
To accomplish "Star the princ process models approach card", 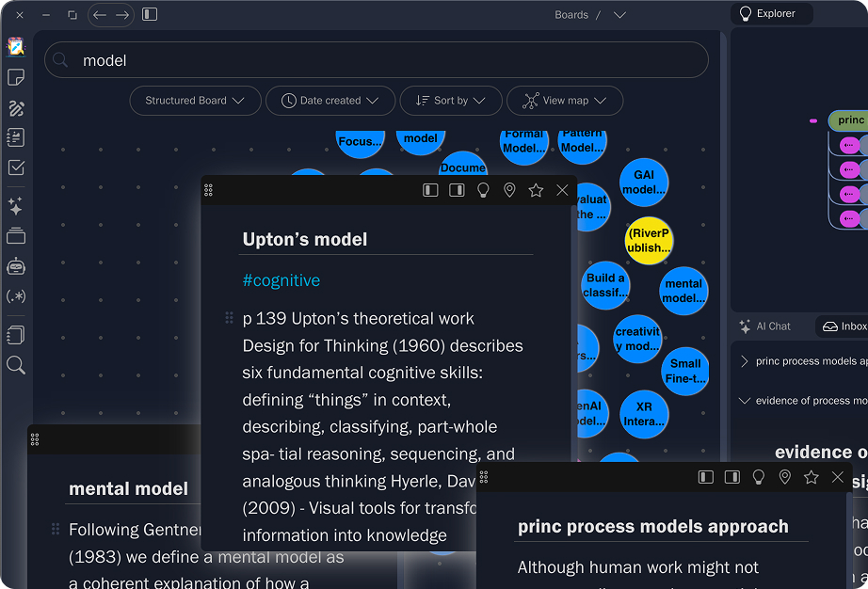I will click(x=811, y=478).
